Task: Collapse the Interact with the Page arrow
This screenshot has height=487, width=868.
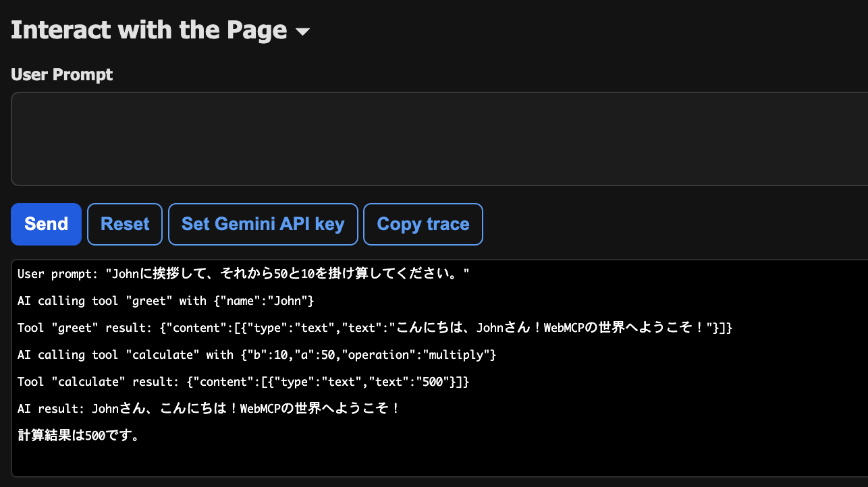Action: coord(302,32)
